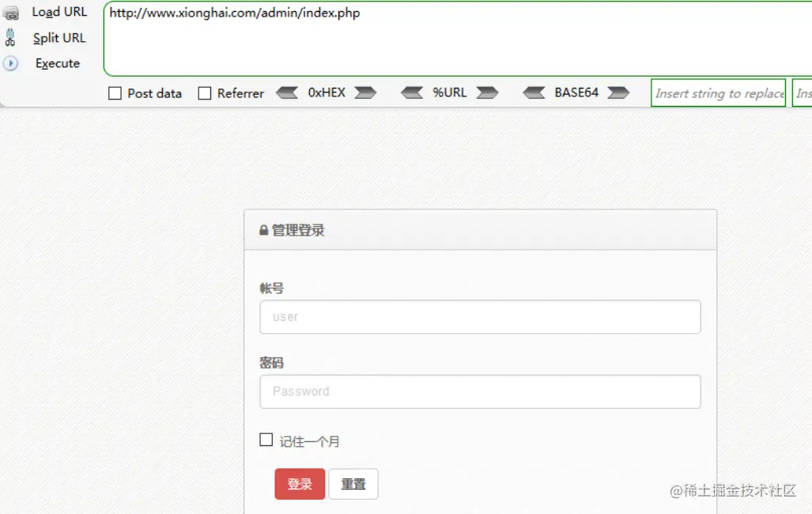Click the Execute play icon
812x514 pixels.
coord(10,63)
